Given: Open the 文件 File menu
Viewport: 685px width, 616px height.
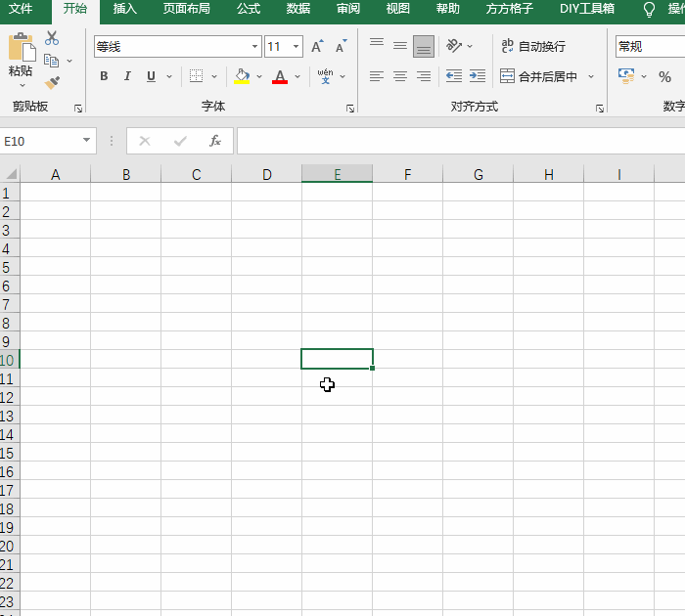Looking at the screenshot, I should 21,8.
